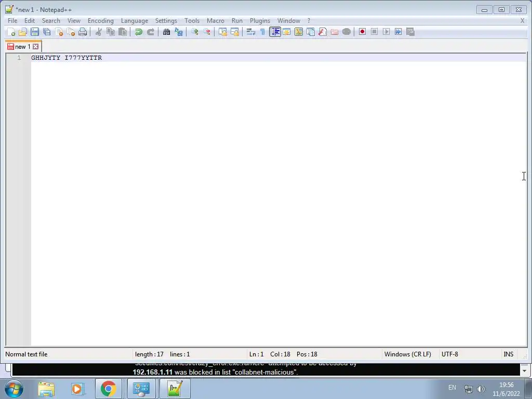The width and height of the screenshot is (532, 399).
Task: Open the Window menu
Action: (289, 21)
